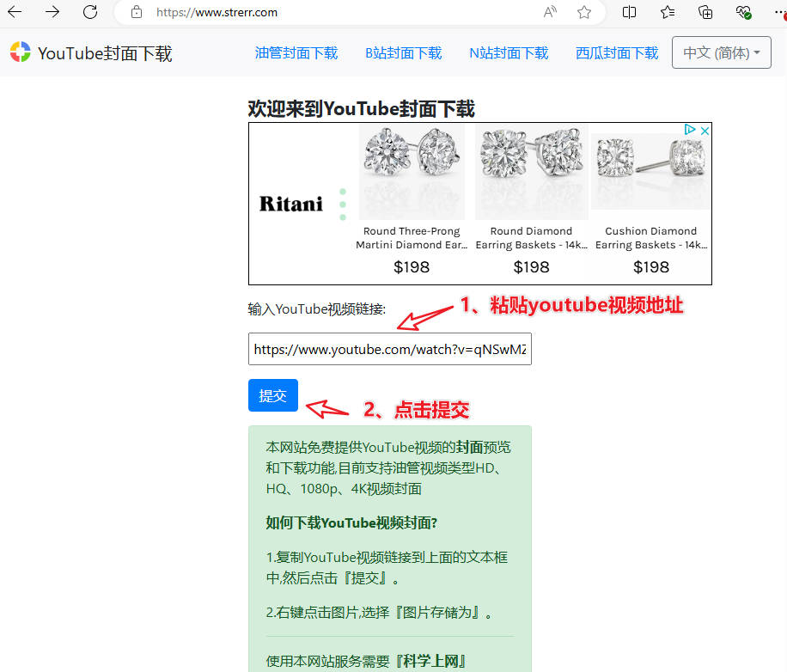
Task: Click the Read Aloud icon in address bar
Action: coord(550,12)
